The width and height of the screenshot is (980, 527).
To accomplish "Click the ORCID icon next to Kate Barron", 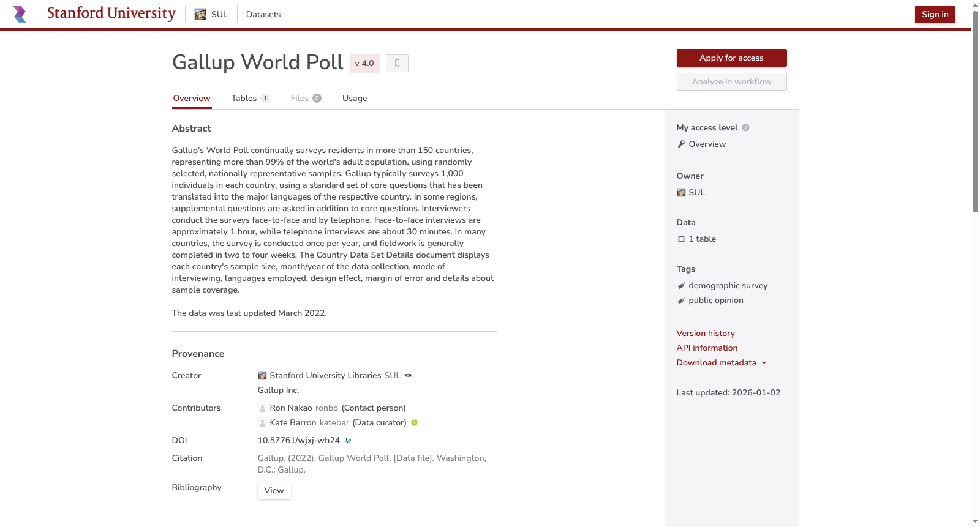I will [x=414, y=423].
